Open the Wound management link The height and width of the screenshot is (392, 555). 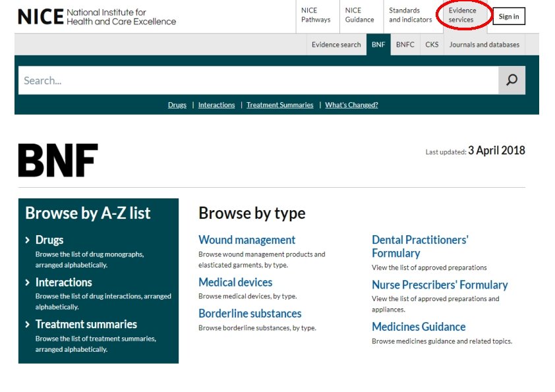[x=247, y=240]
